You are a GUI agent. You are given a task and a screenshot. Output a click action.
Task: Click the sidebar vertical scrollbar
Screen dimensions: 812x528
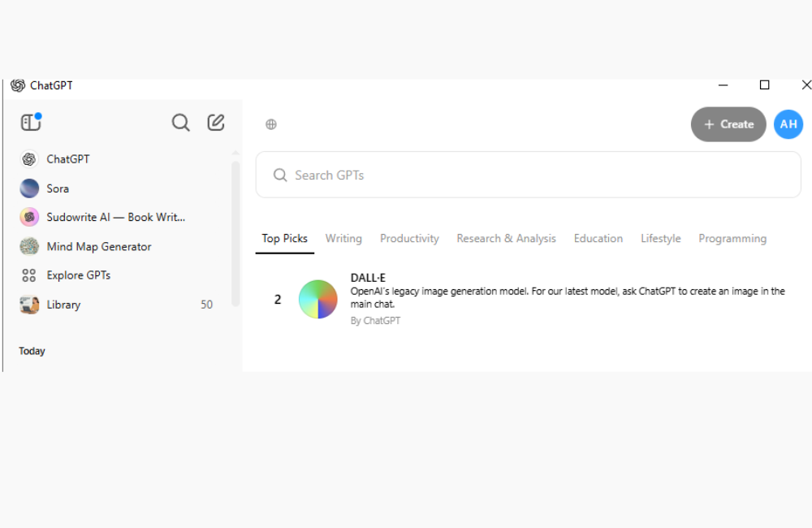[235, 233]
